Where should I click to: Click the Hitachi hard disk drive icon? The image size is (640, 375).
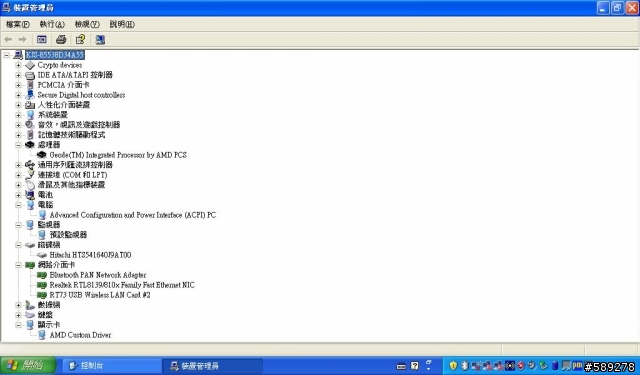tap(42, 255)
